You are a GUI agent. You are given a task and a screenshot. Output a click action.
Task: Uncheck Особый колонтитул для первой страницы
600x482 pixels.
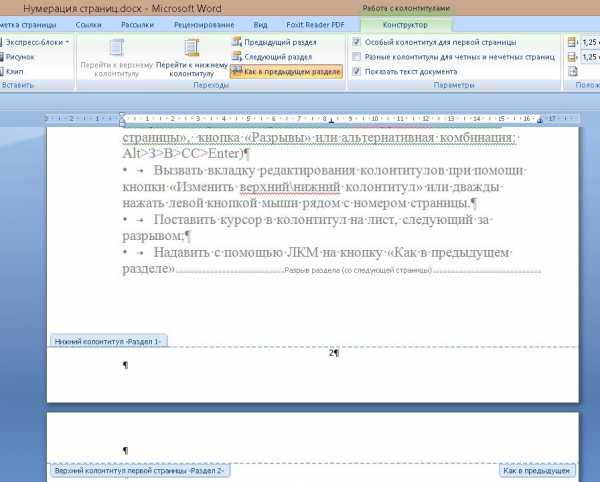pyautogui.click(x=357, y=43)
